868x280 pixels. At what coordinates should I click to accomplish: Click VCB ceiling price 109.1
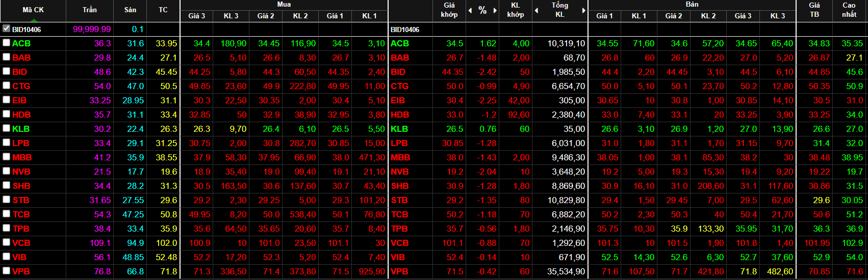(100, 243)
